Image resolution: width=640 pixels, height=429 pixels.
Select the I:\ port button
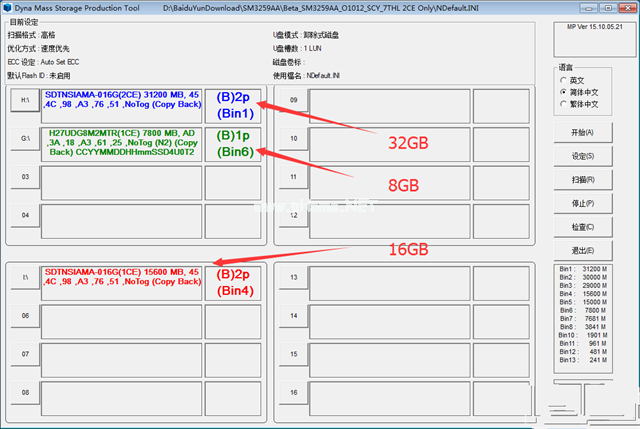pos(24,277)
